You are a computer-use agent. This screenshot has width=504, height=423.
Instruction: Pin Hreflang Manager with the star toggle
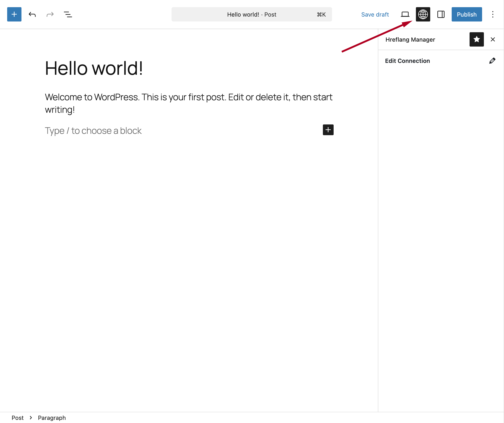[x=476, y=39]
